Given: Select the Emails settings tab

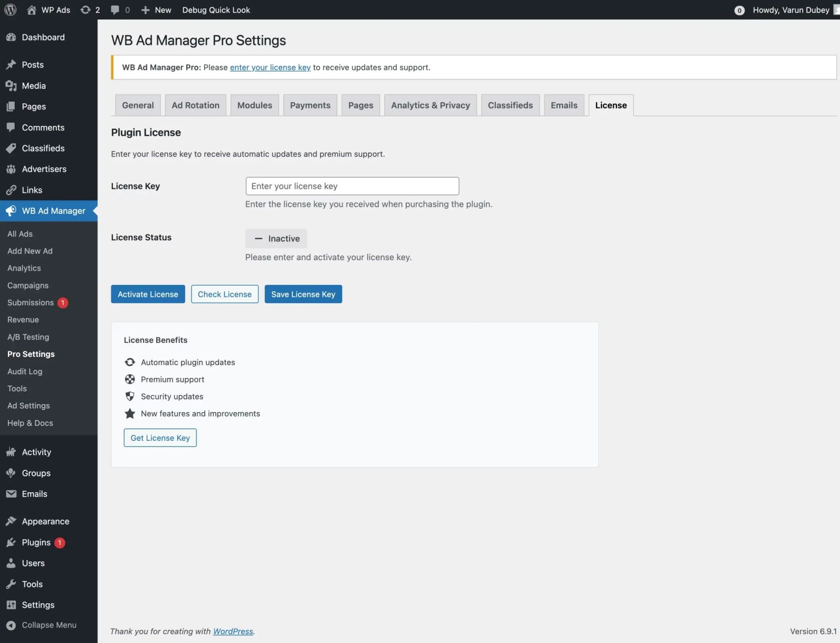Looking at the screenshot, I should point(564,105).
